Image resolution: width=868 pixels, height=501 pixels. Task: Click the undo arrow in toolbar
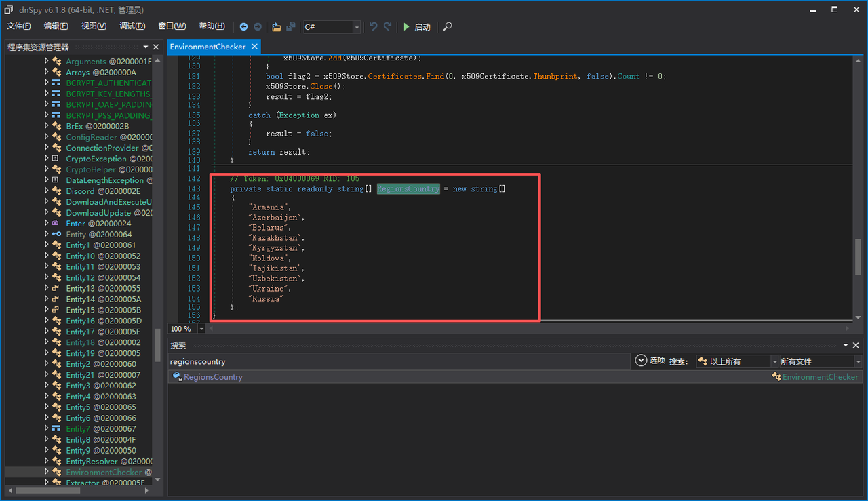(x=373, y=27)
